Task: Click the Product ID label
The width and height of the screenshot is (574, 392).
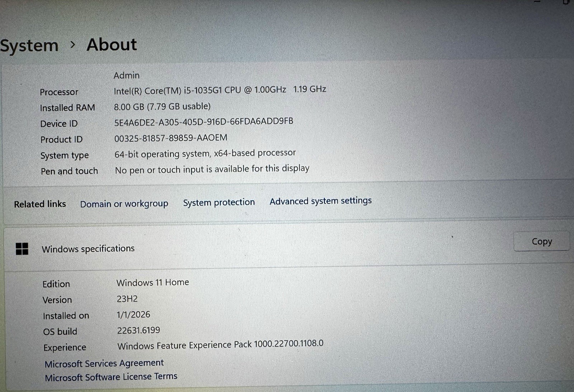Action: pyautogui.click(x=61, y=139)
